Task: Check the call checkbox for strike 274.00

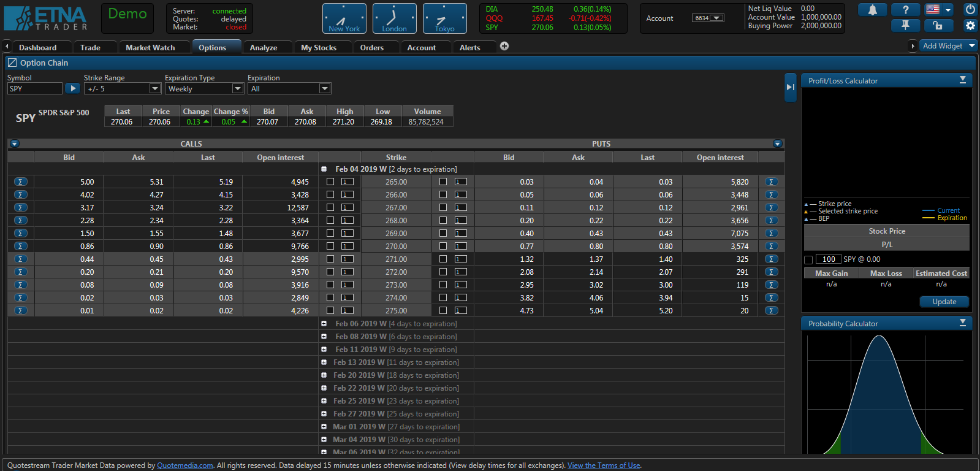Action: 330,297
